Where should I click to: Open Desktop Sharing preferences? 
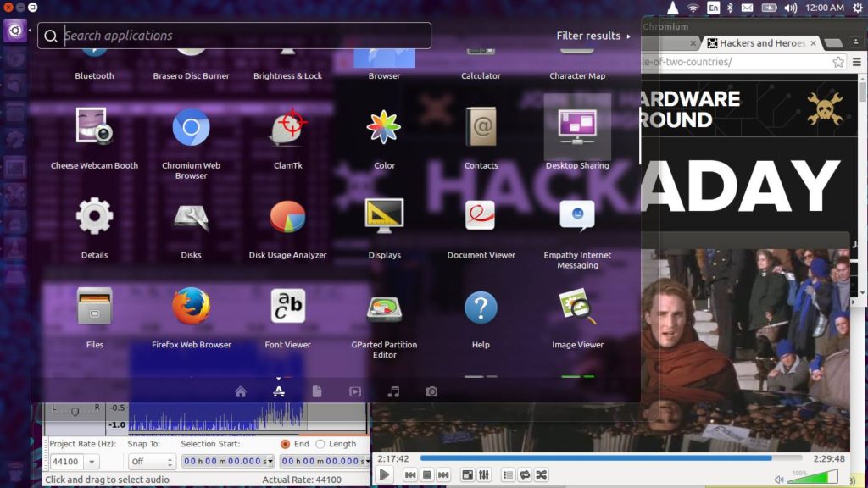[x=577, y=127]
